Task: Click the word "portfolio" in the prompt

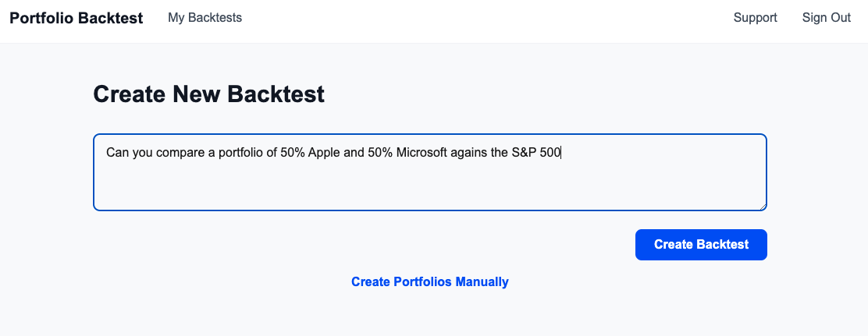Action: coord(240,153)
